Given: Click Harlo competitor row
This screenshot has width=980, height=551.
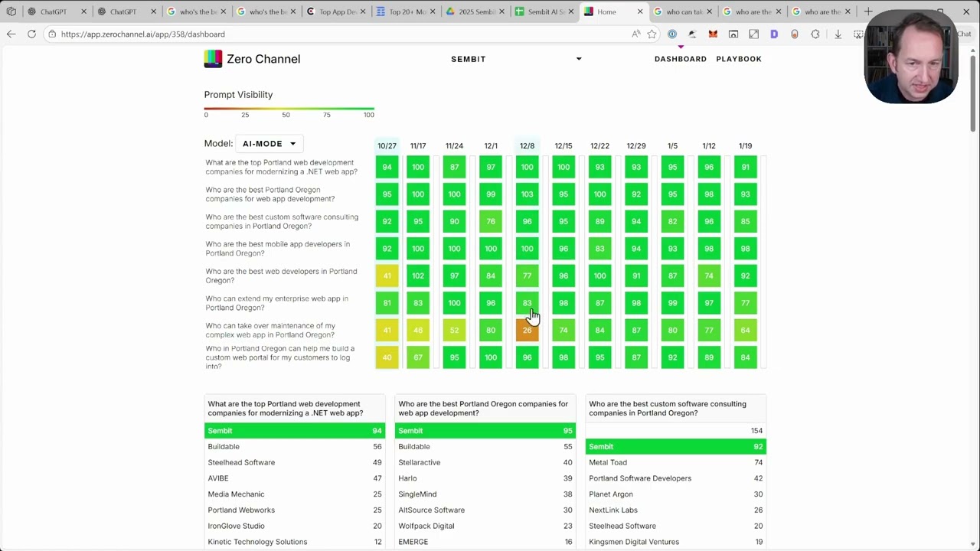Looking at the screenshot, I should tap(485, 478).
